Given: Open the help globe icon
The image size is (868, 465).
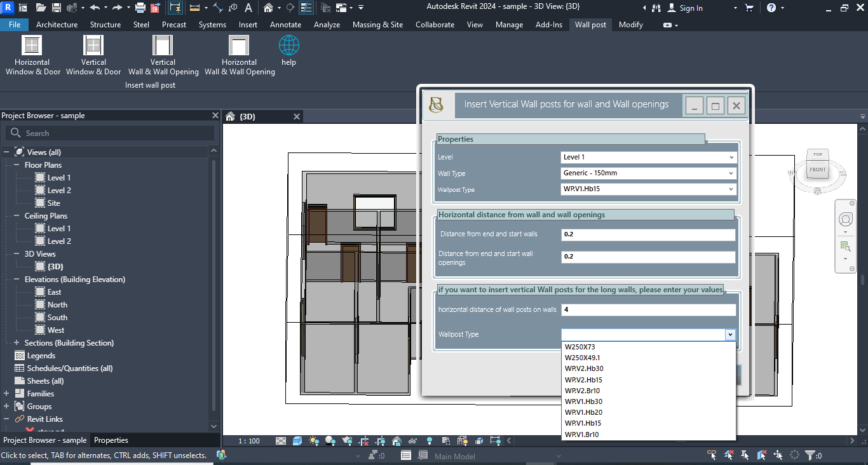Looking at the screenshot, I should (x=288, y=50).
